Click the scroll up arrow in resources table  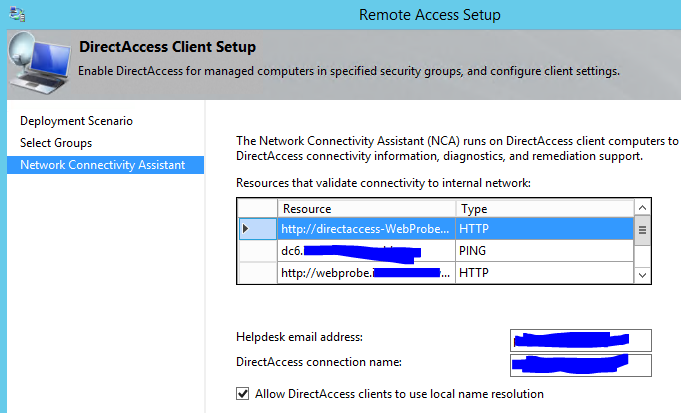(x=642, y=208)
